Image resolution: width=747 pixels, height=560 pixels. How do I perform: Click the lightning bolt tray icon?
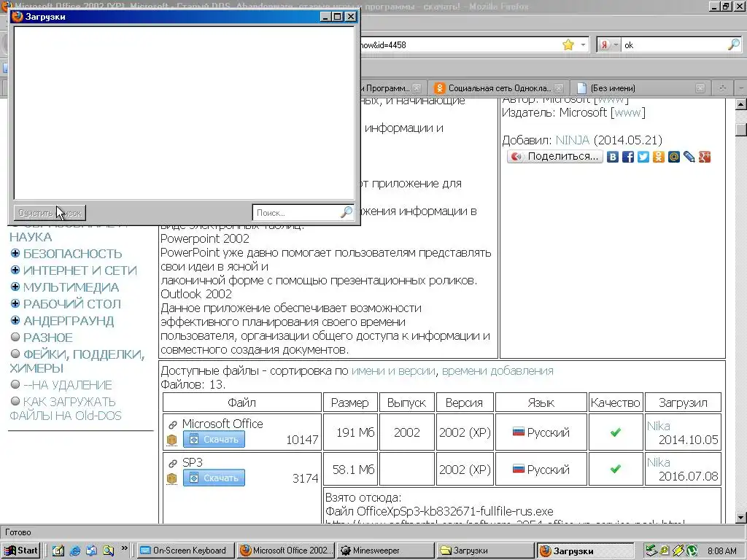click(678, 551)
